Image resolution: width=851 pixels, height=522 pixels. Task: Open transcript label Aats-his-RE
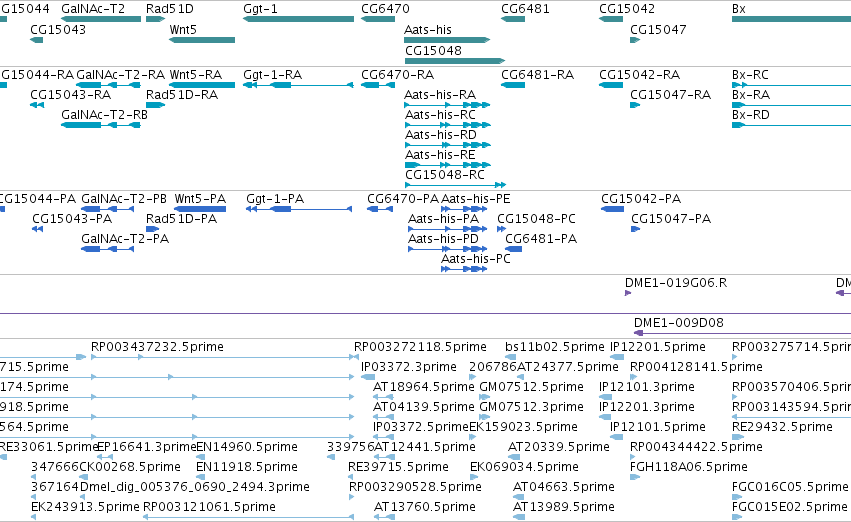[x=440, y=155]
